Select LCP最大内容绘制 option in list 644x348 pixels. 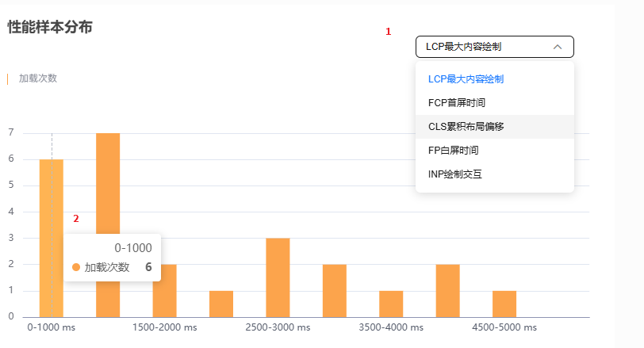[495, 79]
